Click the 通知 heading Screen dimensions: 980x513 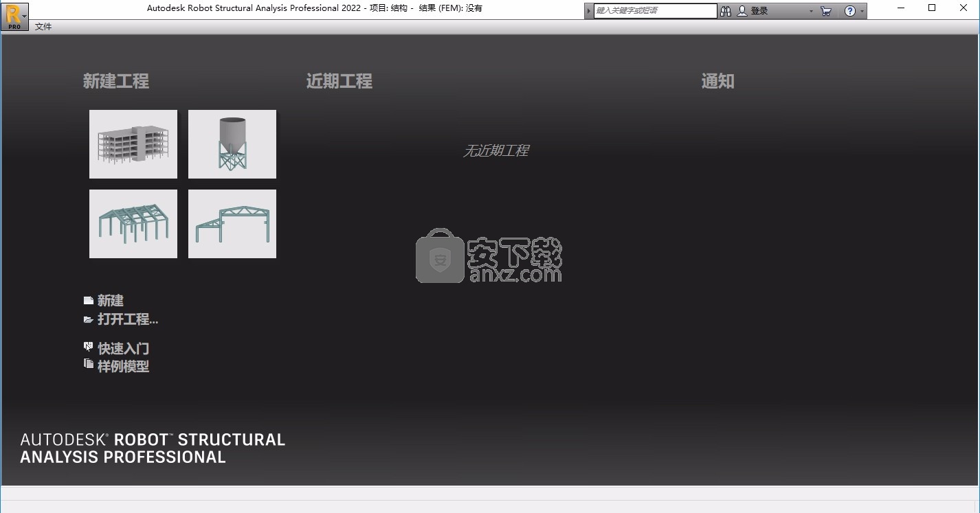click(x=717, y=81)
